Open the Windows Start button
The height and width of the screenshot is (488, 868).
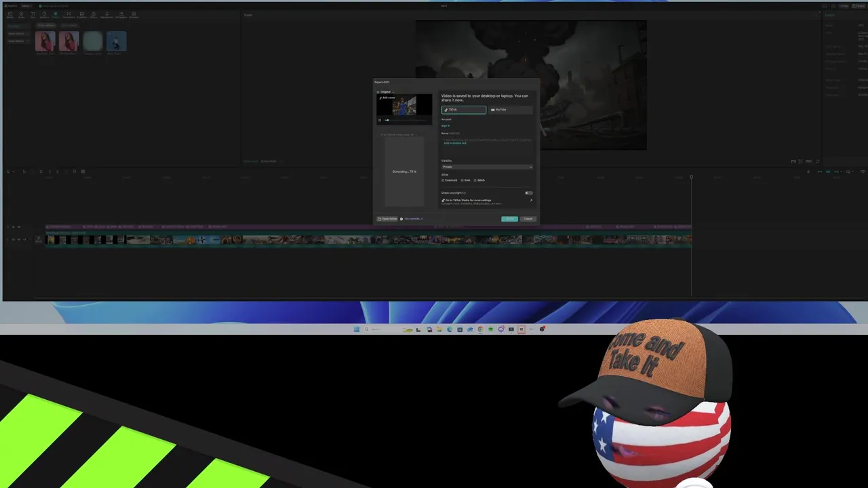357,329
